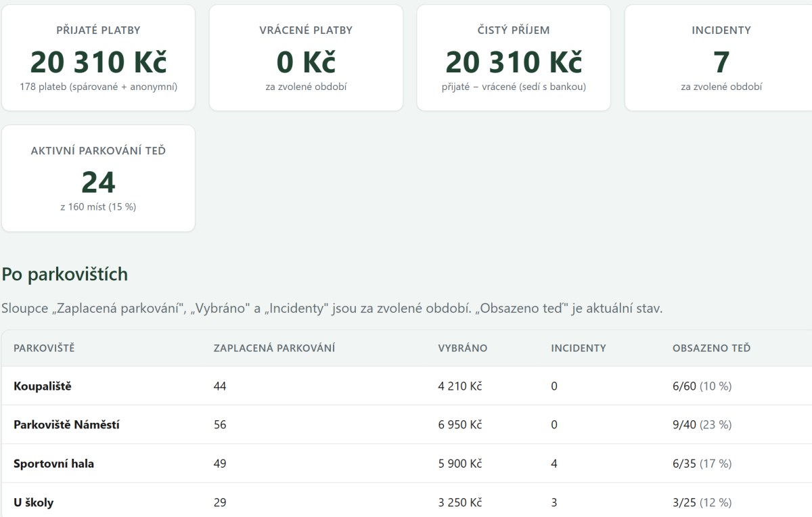
Task: Click the description sentence starting 'Sloupce'
Action: 332,309
